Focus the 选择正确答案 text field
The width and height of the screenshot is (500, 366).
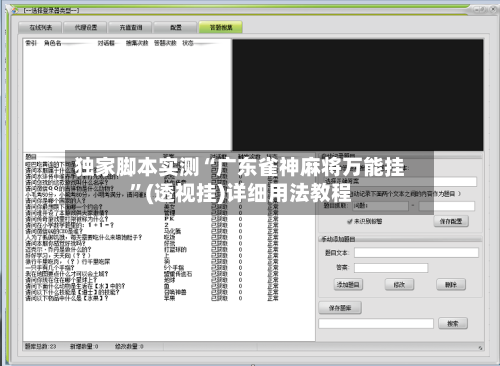pos(400,181)
